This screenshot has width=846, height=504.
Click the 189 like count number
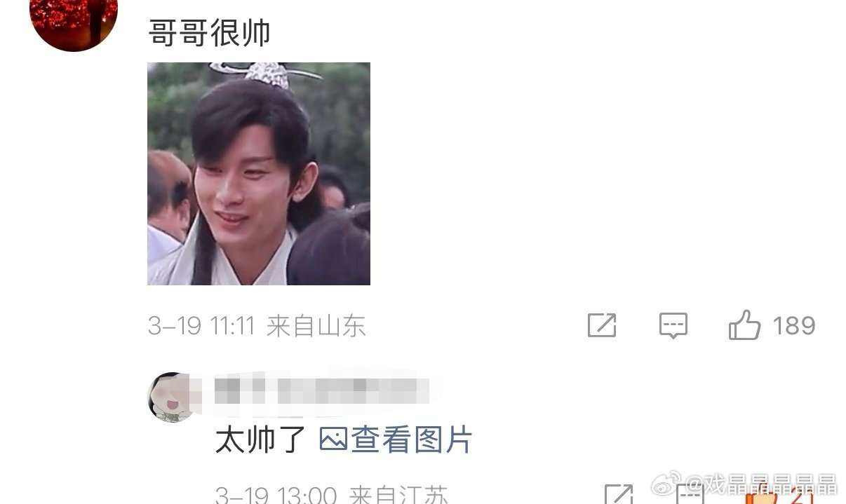click(x=794, y=326)
